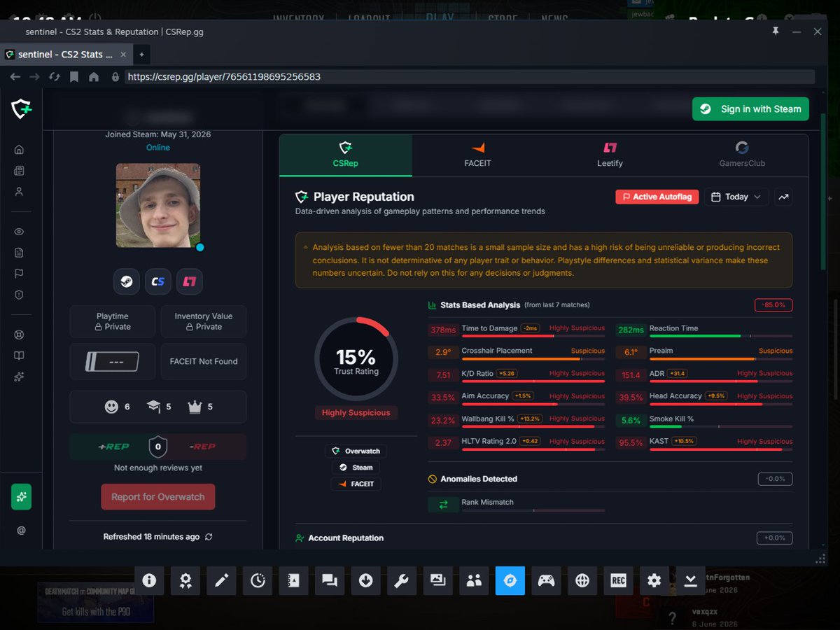Open the overlay chat bubbles icon
This screenshot has height=630, width=840.
point(330,580)
